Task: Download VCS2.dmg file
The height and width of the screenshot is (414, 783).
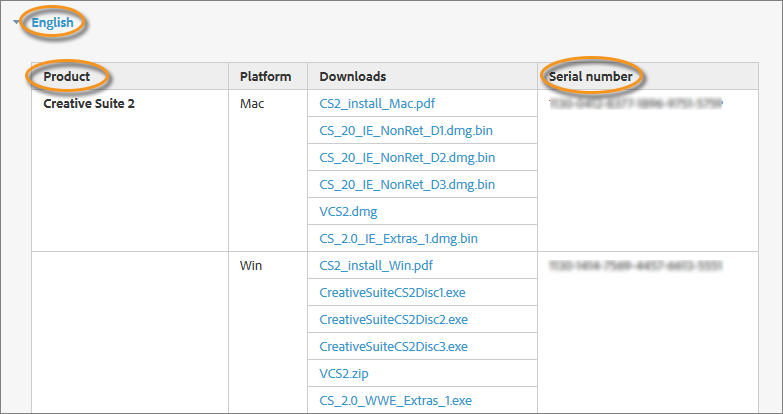Action: (x=348, y=212)
